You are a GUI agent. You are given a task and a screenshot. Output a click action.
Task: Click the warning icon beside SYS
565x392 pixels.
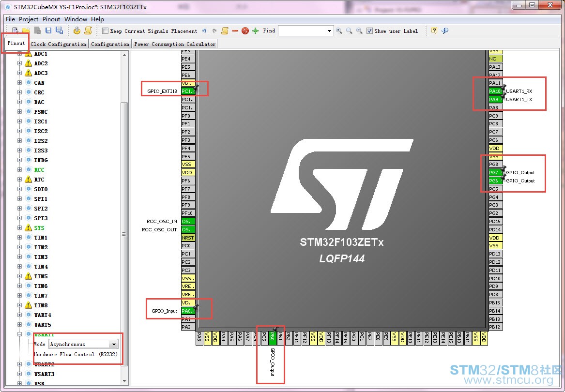(x=29, y=228)
